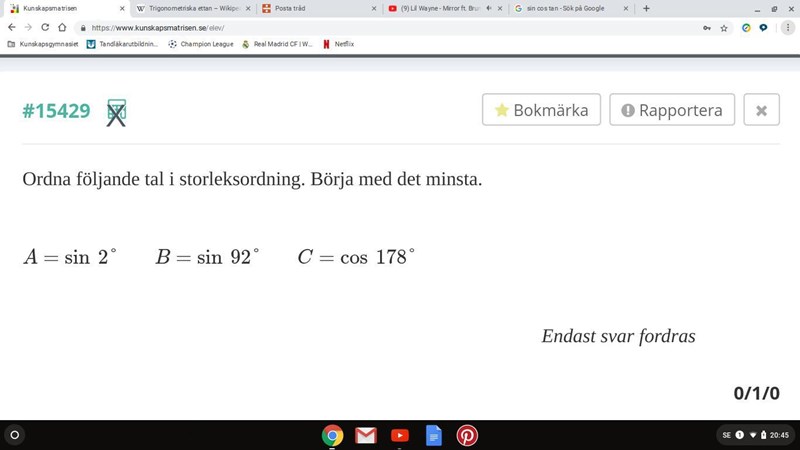The height and width of the screenshot is (450, 800).
Task: Click the Rapportera button
Action: tap(672, 110)
